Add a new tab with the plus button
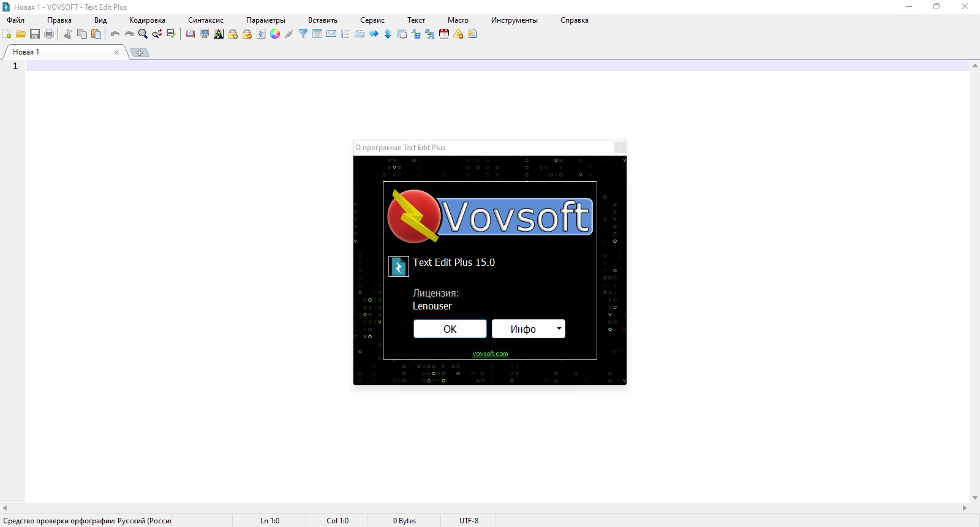This screenshot has width=980, height=527. (140, 53)
